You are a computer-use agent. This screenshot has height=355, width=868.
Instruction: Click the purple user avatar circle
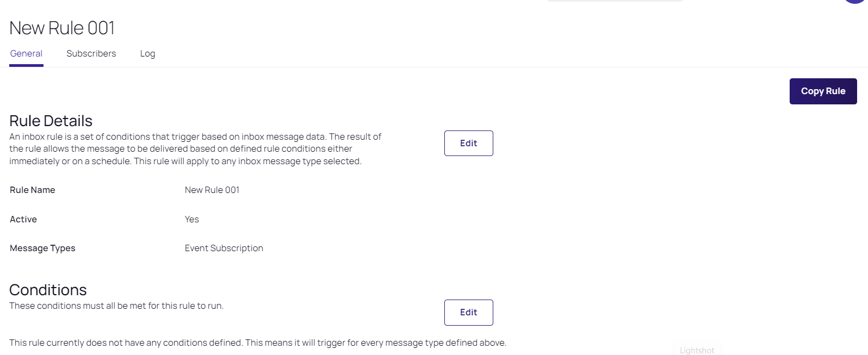(856, 2)
